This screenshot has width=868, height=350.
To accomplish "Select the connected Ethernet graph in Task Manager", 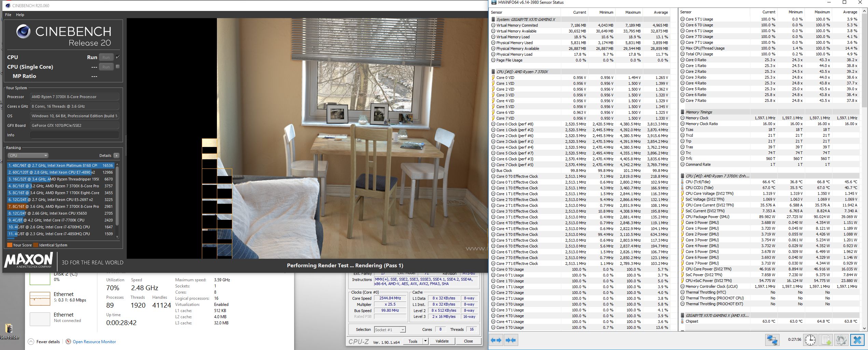I will [x=40, y=299].
